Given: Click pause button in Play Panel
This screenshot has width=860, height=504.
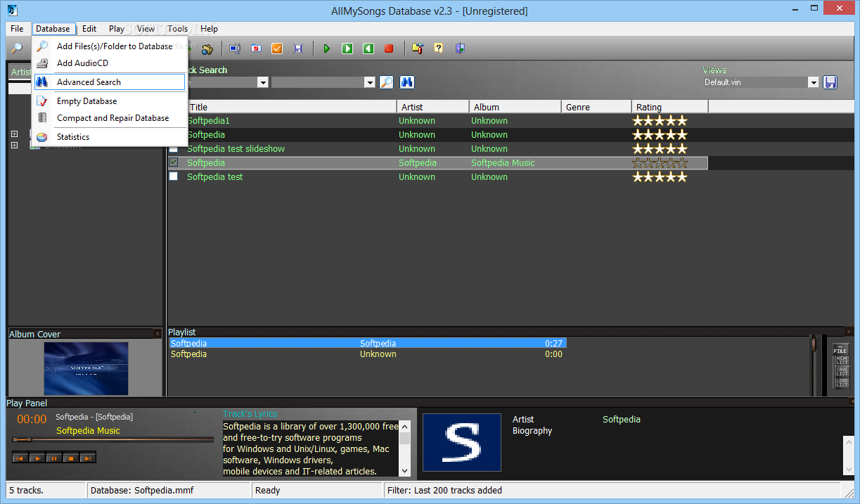Looking at the screenshot, I should tap(53, 458).
